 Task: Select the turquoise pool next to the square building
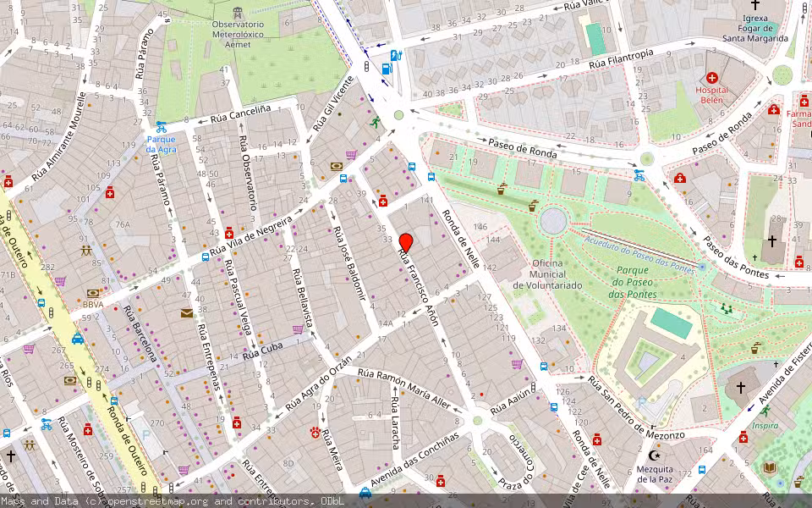pos(671,323)
